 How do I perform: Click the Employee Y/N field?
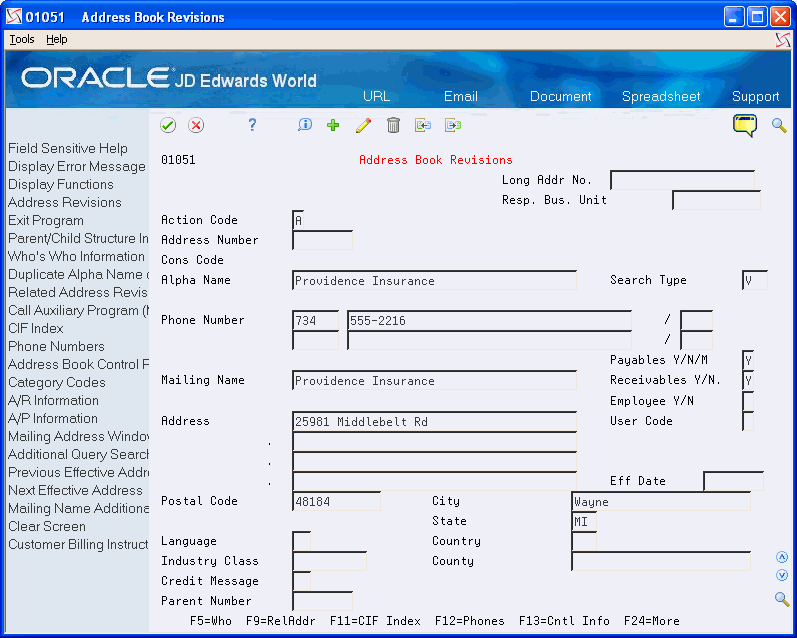[x=748, y=401]
